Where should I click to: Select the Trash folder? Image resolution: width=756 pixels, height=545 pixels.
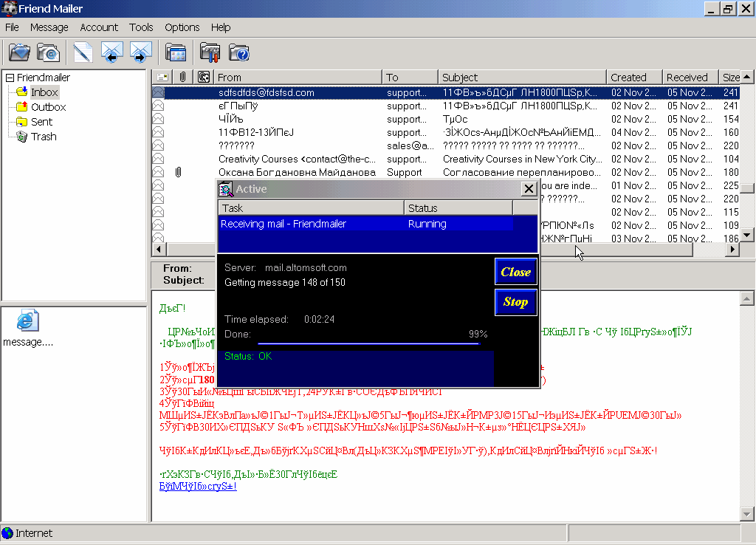tap(44, 137)
